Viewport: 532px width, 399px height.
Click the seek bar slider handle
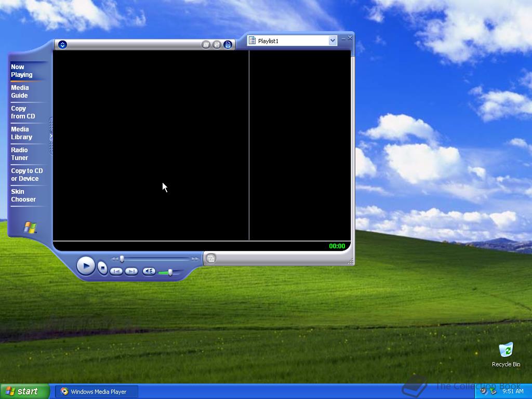tap(122, 259)
